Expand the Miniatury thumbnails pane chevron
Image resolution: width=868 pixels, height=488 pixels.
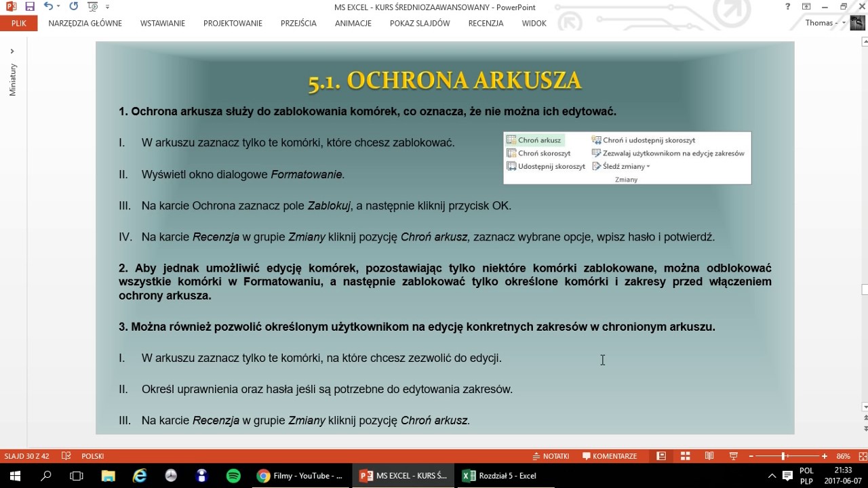point(12,52)
